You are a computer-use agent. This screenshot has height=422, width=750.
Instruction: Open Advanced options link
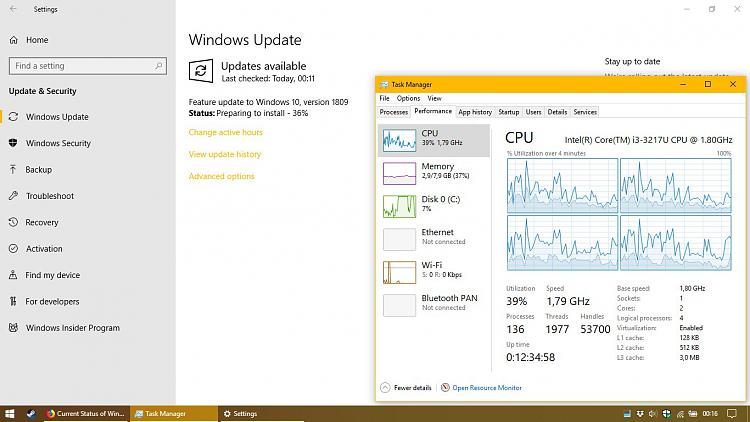pos(221,176)
